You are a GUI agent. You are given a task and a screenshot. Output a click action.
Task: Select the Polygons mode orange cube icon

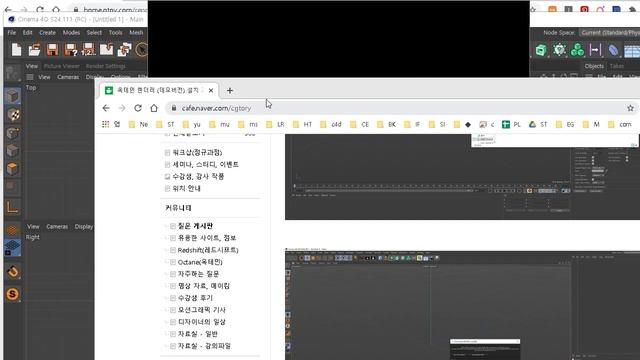pos(13,169)
